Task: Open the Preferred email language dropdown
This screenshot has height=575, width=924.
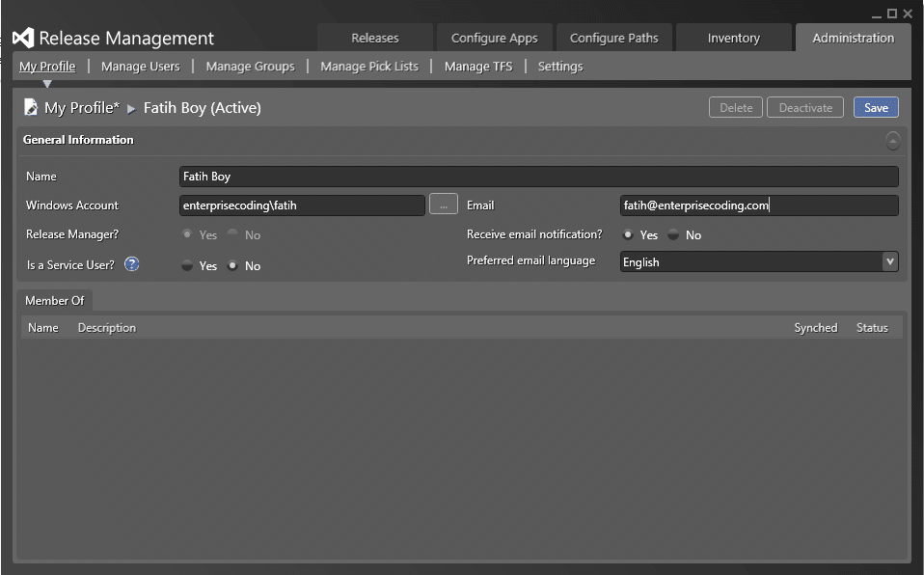Action: [890, 261]
